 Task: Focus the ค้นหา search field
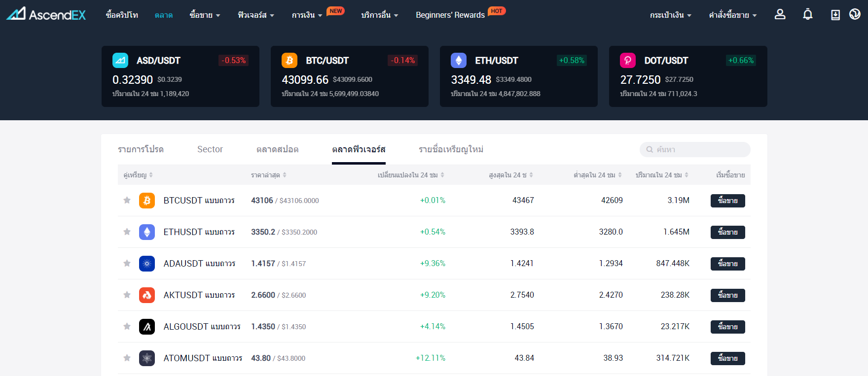click(x=695, y=149)
